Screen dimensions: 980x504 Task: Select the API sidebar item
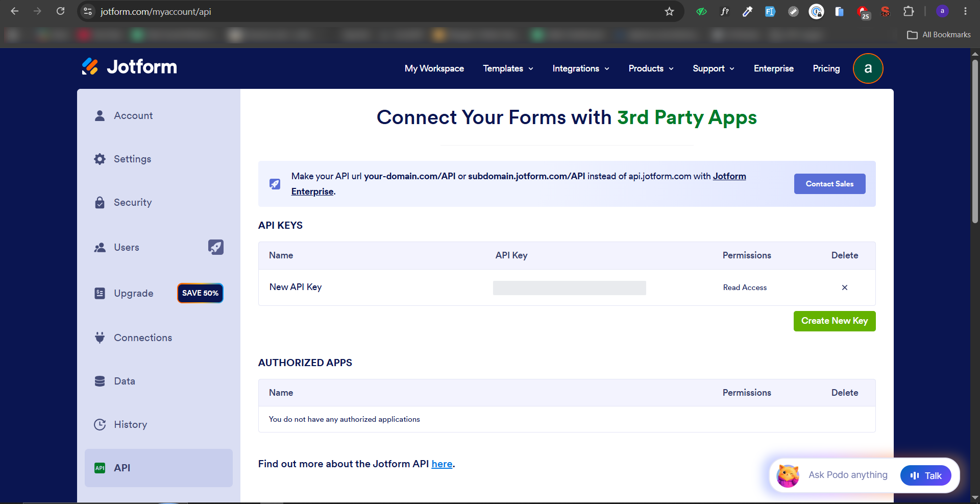coord(159,468)
